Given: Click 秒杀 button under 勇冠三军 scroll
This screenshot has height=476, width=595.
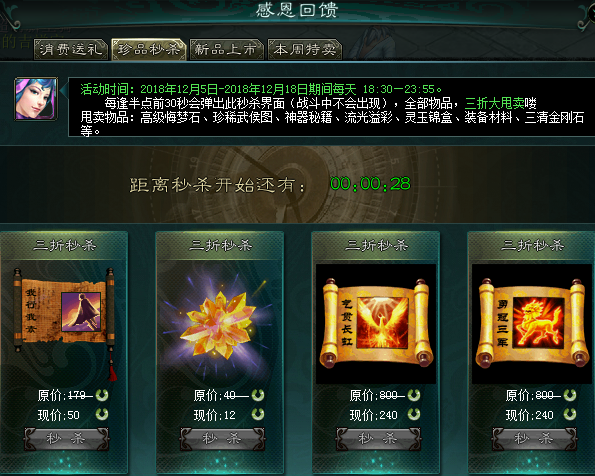Looking at the screenshot, I should 534,439.
